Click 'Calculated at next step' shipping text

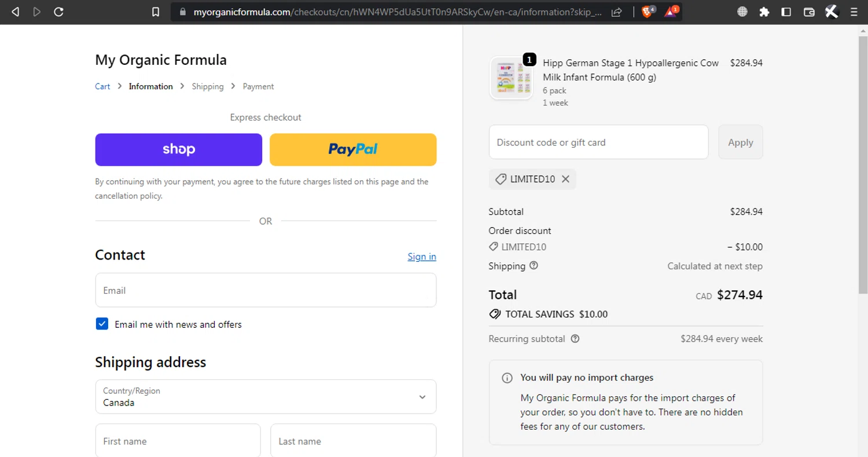[x=715, y=266]
